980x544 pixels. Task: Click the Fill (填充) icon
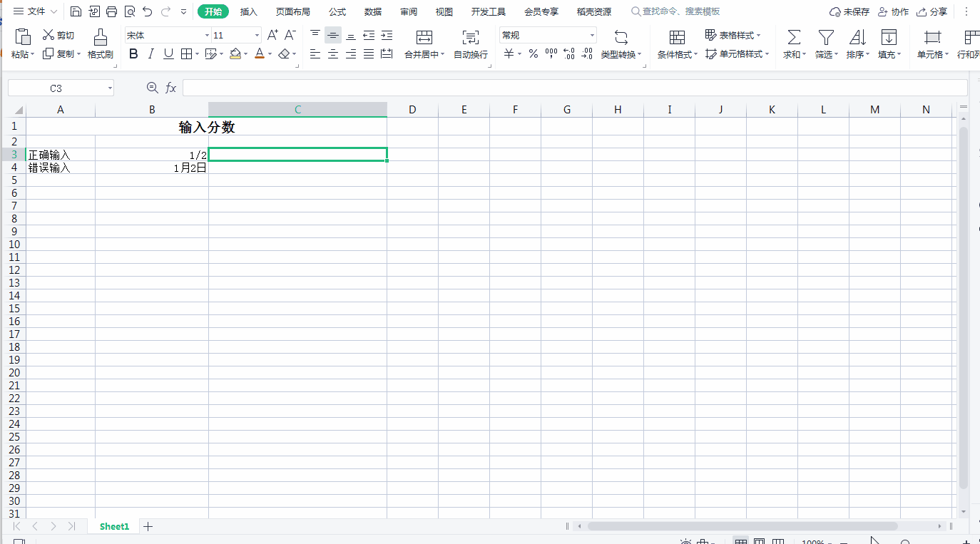tap(889, 37)
